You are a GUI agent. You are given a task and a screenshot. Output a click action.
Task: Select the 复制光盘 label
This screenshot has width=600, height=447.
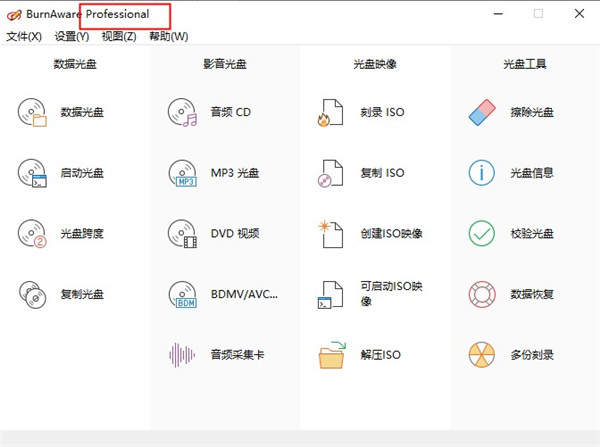82,294
